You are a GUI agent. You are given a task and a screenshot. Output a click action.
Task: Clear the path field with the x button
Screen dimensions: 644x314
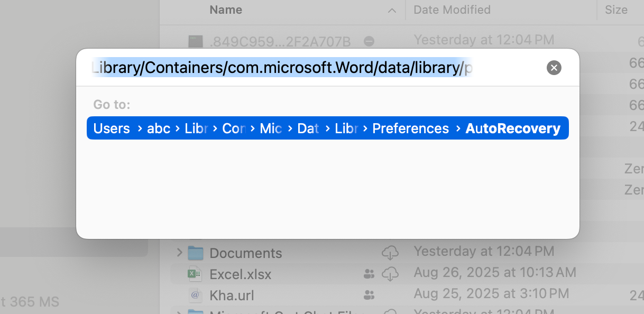554,68
